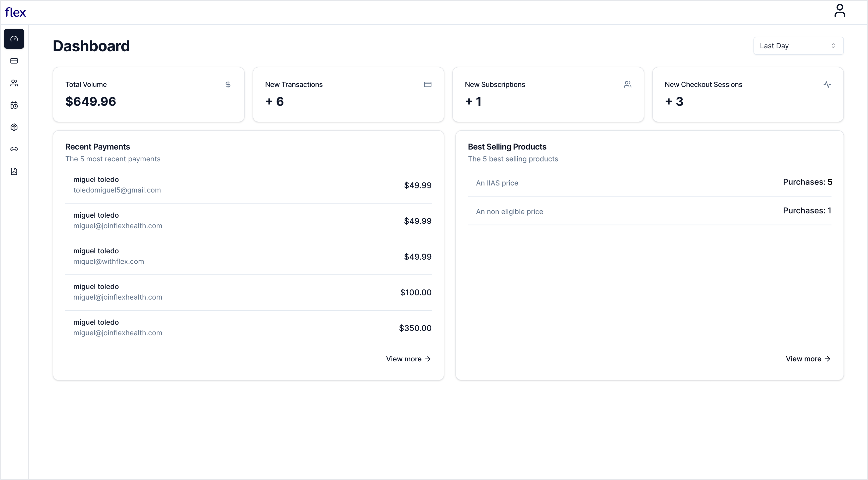Open the payments credit card sidebar icon
Screen dimensions: 868x480
14,61
